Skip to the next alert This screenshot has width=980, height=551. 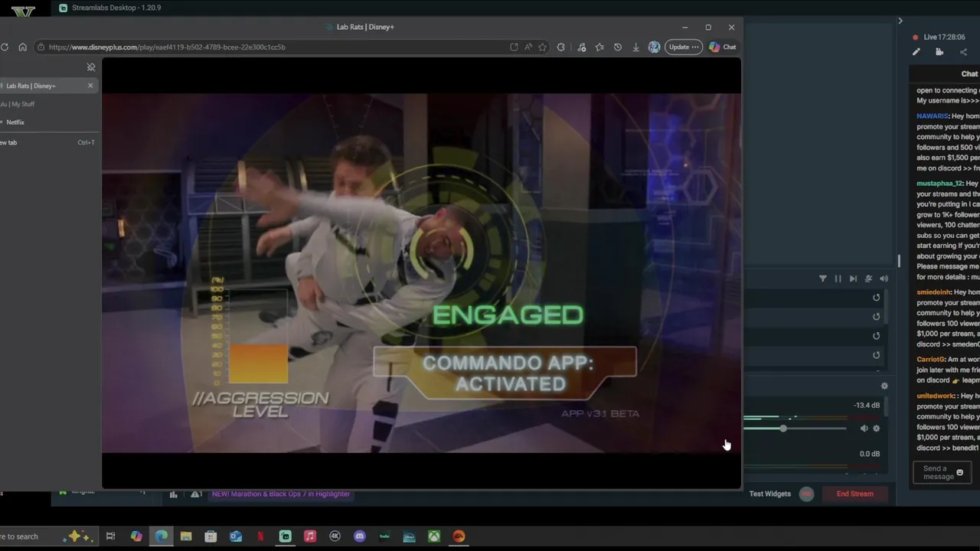click(x=853, y=279)
